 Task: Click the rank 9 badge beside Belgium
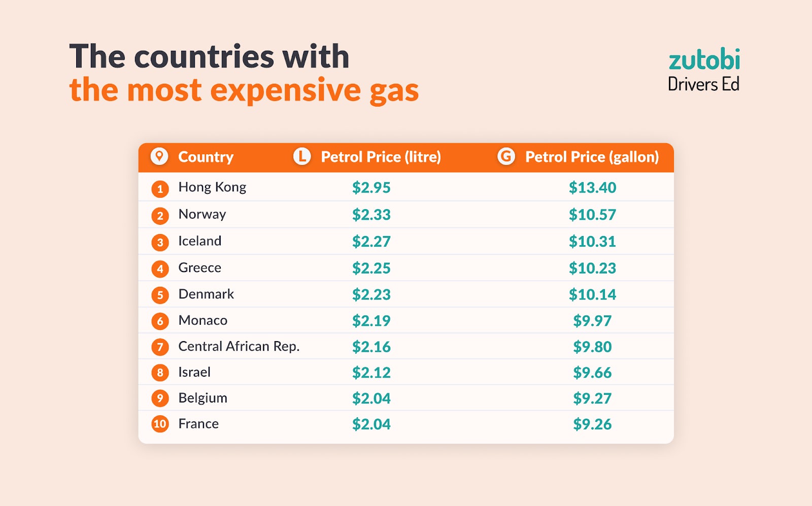160,398
